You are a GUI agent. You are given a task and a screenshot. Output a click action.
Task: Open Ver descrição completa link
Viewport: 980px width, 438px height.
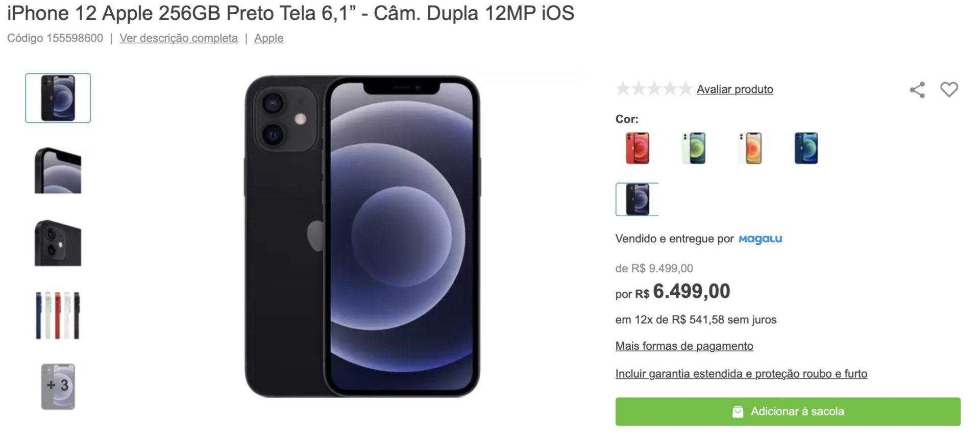179,38
